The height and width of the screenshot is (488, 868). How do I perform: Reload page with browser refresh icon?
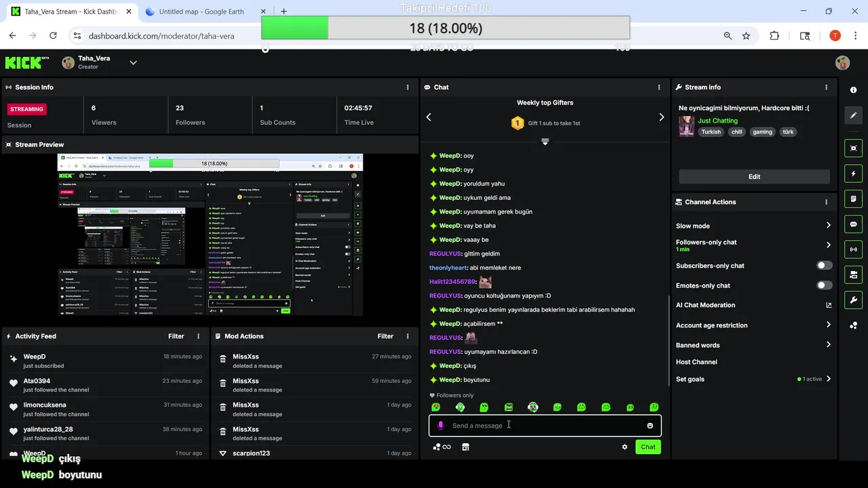[52, 36]
